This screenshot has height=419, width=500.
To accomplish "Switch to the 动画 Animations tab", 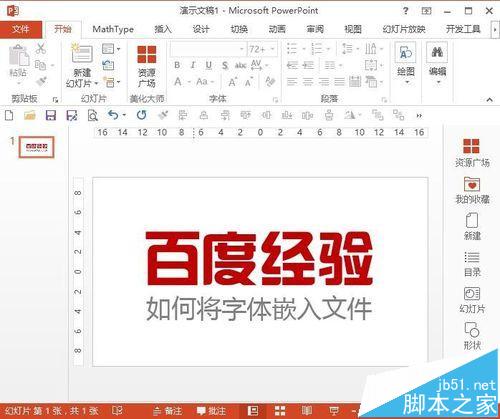I will point(277,29).
